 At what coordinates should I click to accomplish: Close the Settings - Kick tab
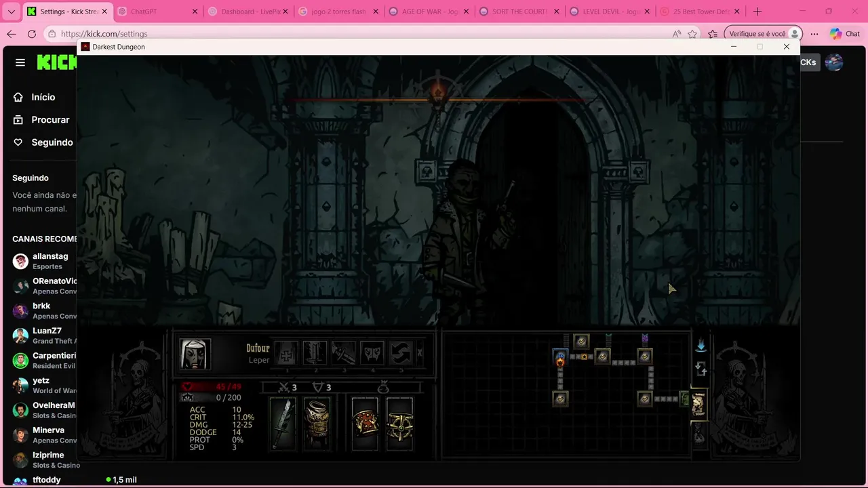pyautogui.click(x=104, y=12)
